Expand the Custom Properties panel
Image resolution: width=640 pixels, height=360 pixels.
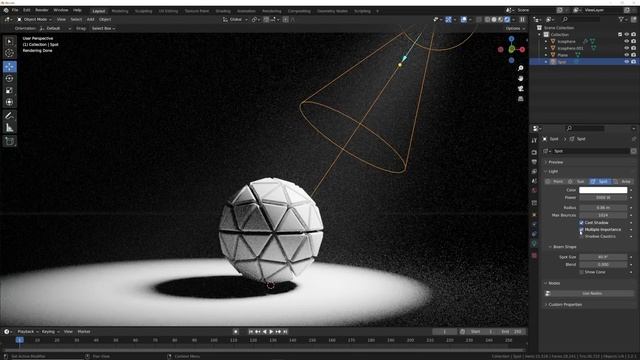[x=565, y=304]
